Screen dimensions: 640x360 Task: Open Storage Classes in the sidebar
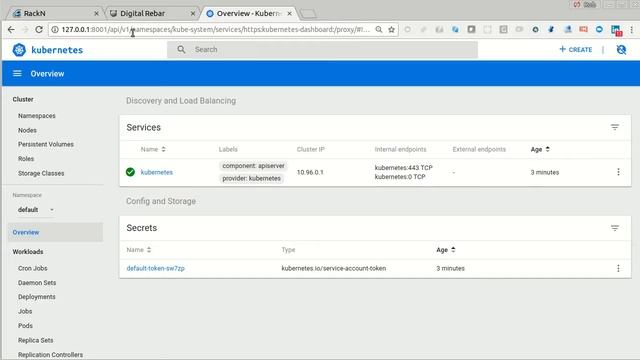pos(41,173)
